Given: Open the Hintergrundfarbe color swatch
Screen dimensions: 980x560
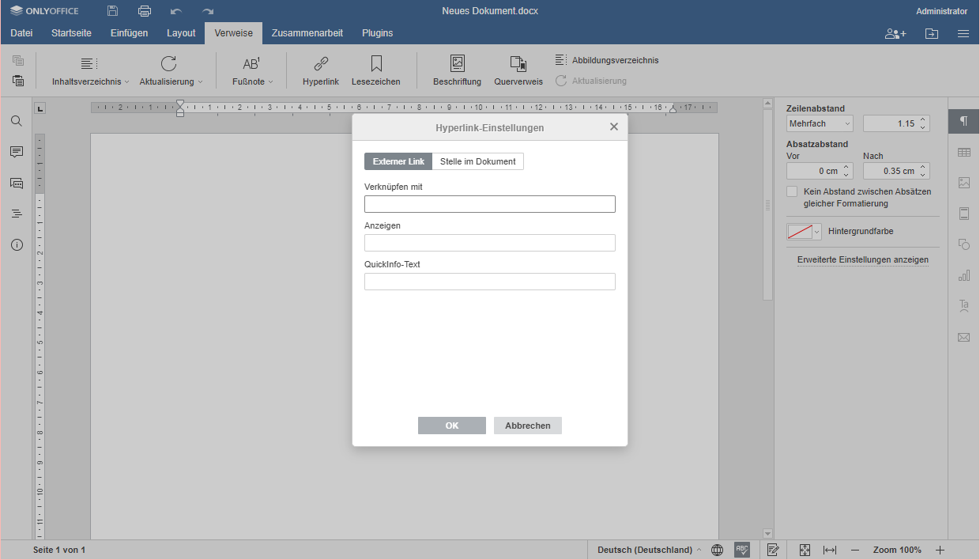Looking at the screenshot, I should [x=804, y=231].
